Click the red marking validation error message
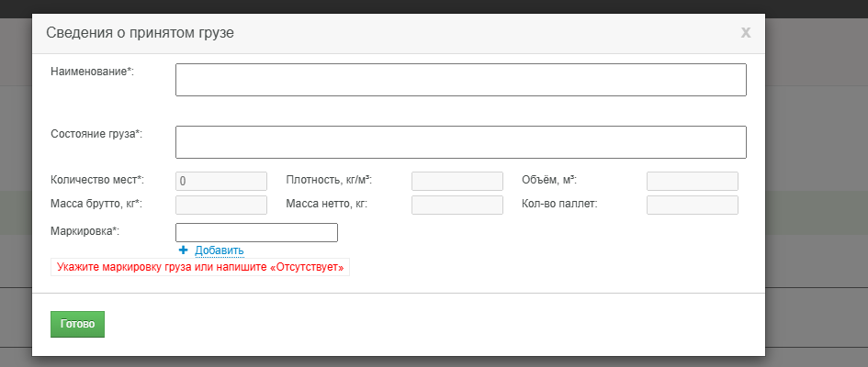Screen dimensions: 868x367 200,268
